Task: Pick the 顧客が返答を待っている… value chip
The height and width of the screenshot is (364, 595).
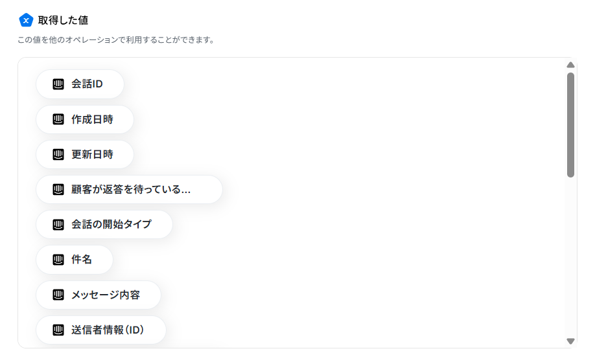Action: 130,190
